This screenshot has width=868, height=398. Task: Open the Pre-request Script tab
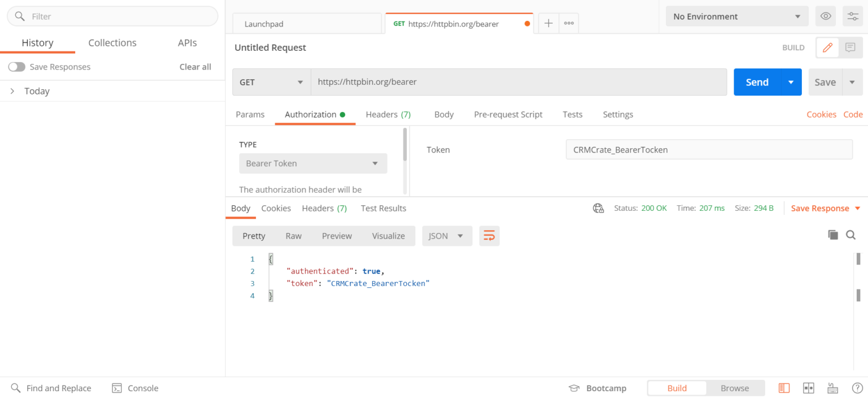(508, 114)
